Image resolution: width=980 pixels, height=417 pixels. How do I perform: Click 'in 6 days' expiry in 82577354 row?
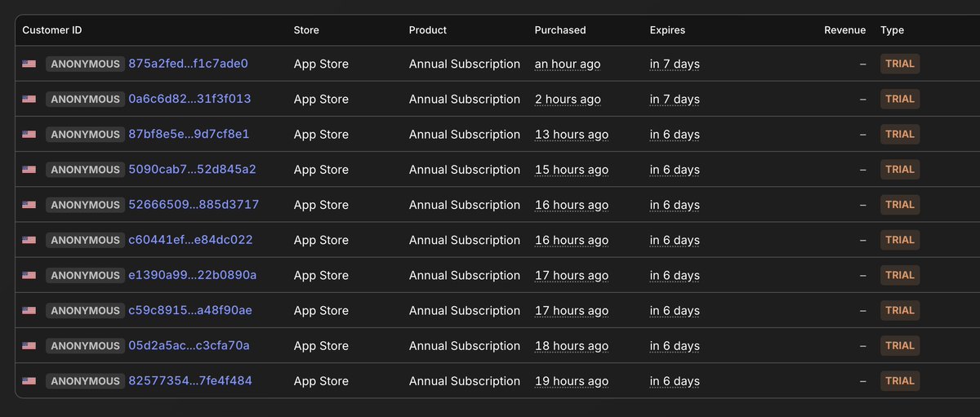click(675, 380)
